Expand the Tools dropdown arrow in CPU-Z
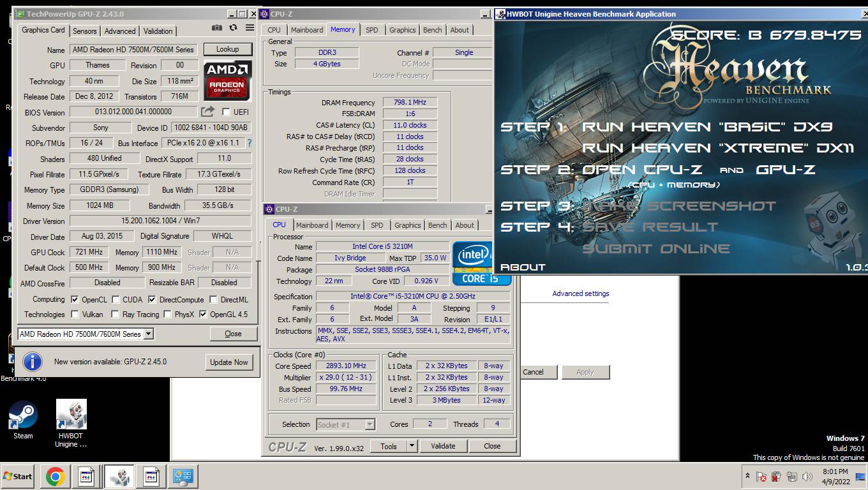This screenshot has height=490, width=868. point(412,446)
